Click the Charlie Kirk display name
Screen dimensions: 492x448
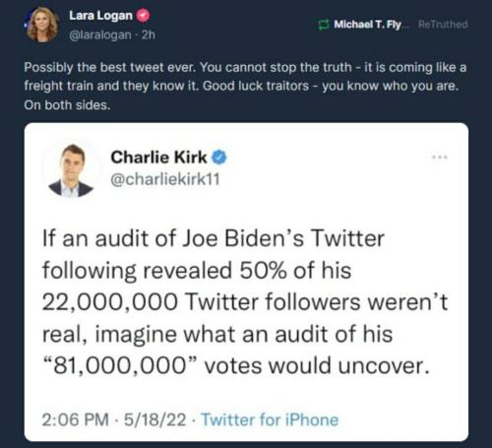point(158,157)
